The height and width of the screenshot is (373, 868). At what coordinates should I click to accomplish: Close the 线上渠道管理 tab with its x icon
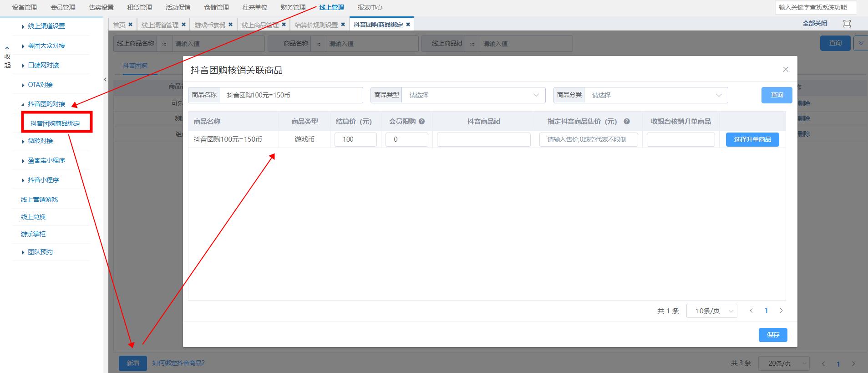click(183, 25)
